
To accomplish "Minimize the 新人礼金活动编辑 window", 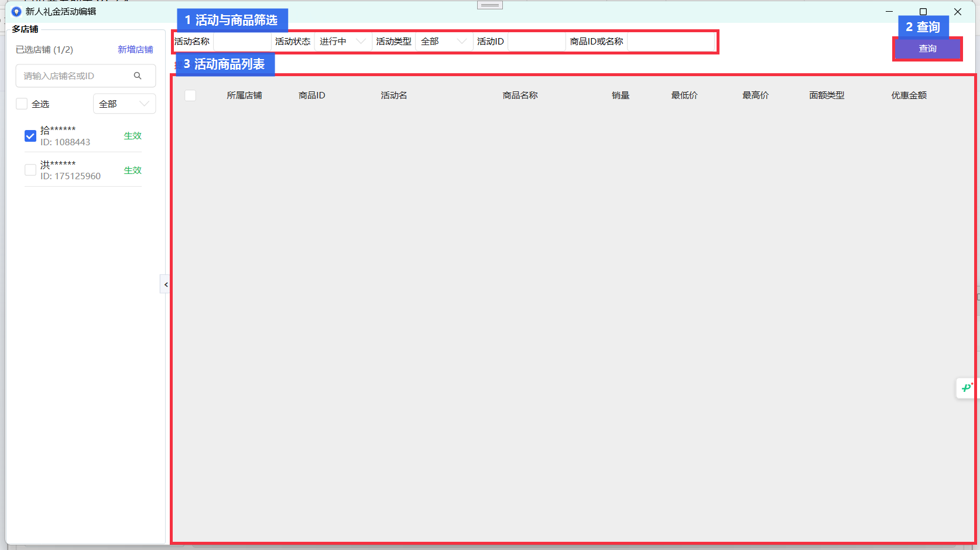I will pyautogui.click(x=889, y=12).
